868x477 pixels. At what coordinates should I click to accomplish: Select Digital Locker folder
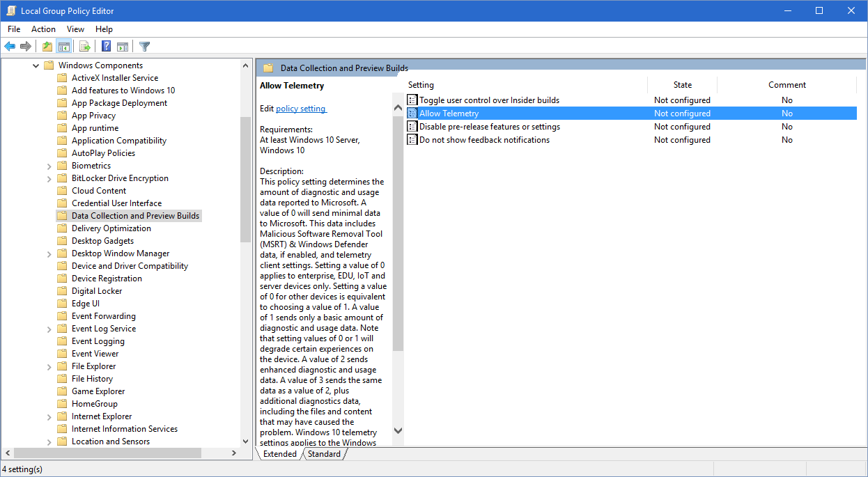click(97, 291)
